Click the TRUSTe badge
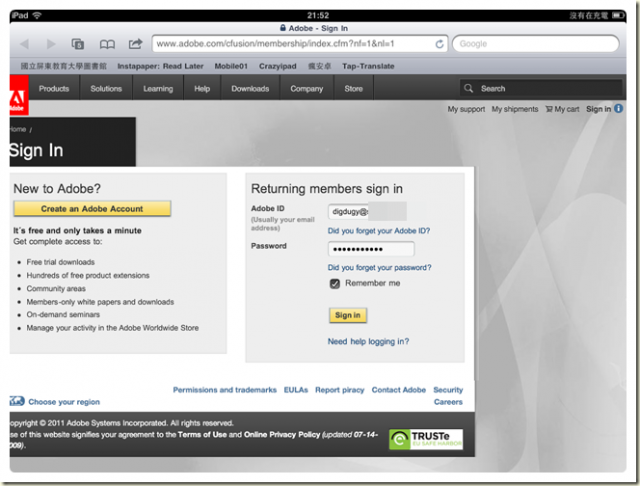 [426, 439]
